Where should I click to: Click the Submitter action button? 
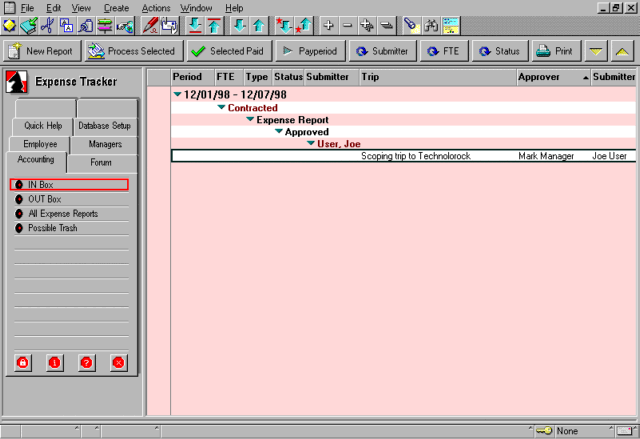click(383, 51)
